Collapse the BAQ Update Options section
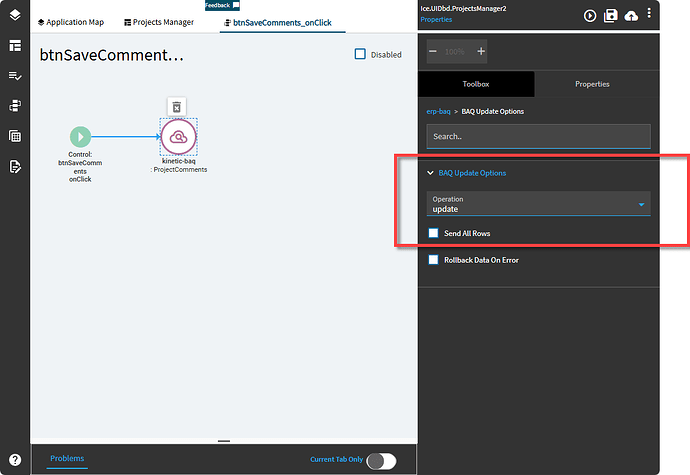 pos(430,173)
